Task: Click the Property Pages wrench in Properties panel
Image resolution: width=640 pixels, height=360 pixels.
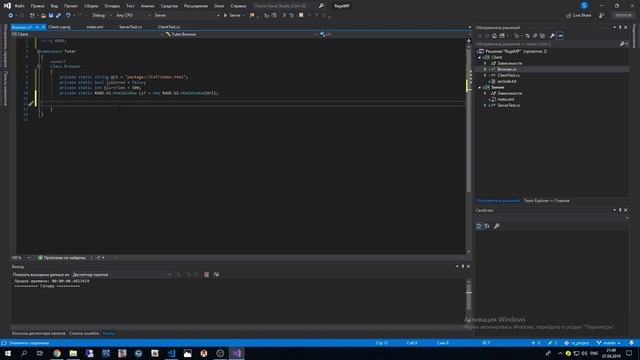Action: [x=497, y=226]
